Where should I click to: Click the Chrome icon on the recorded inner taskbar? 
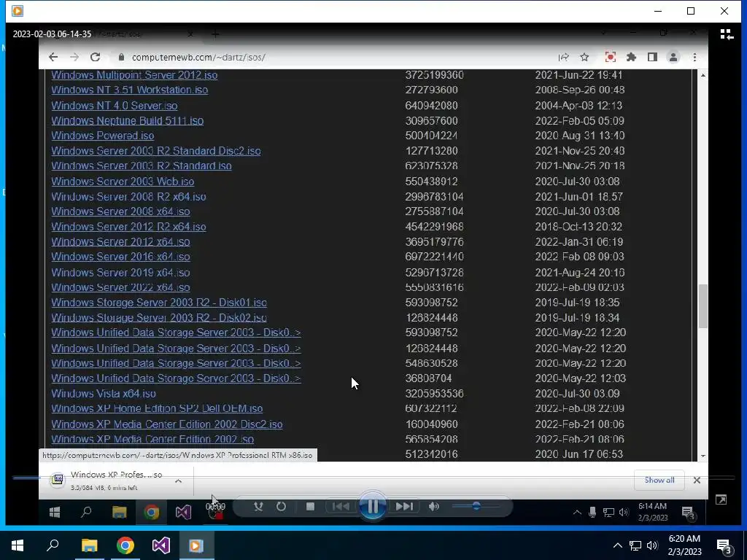click(152, 513)
